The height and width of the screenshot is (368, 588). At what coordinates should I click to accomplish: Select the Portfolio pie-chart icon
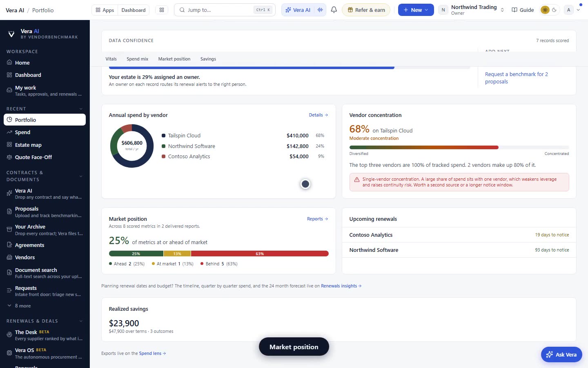tap(9, 120)
